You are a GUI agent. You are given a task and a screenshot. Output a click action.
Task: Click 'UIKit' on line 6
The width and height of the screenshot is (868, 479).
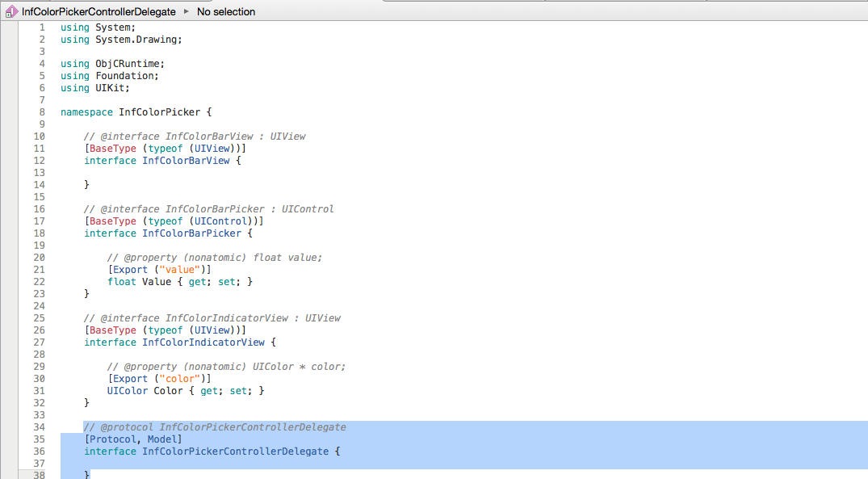tap(110, 88)
